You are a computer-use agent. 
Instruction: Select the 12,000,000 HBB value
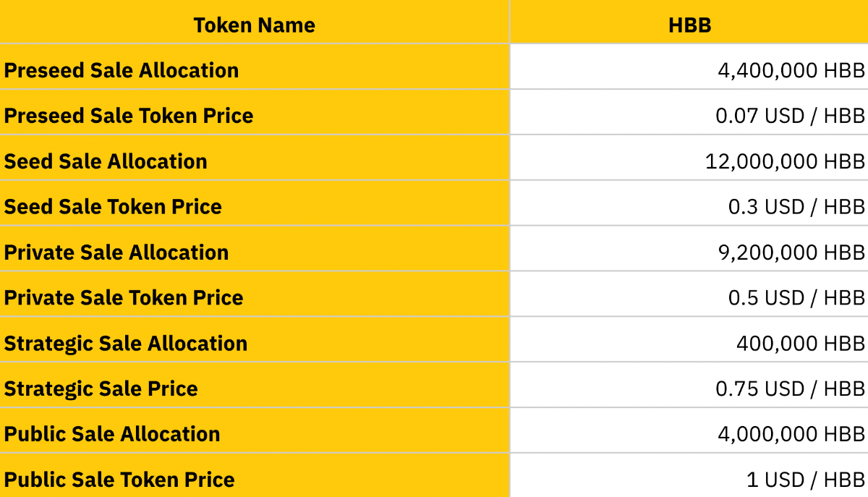pyautogui.click(x=785, y=161)
